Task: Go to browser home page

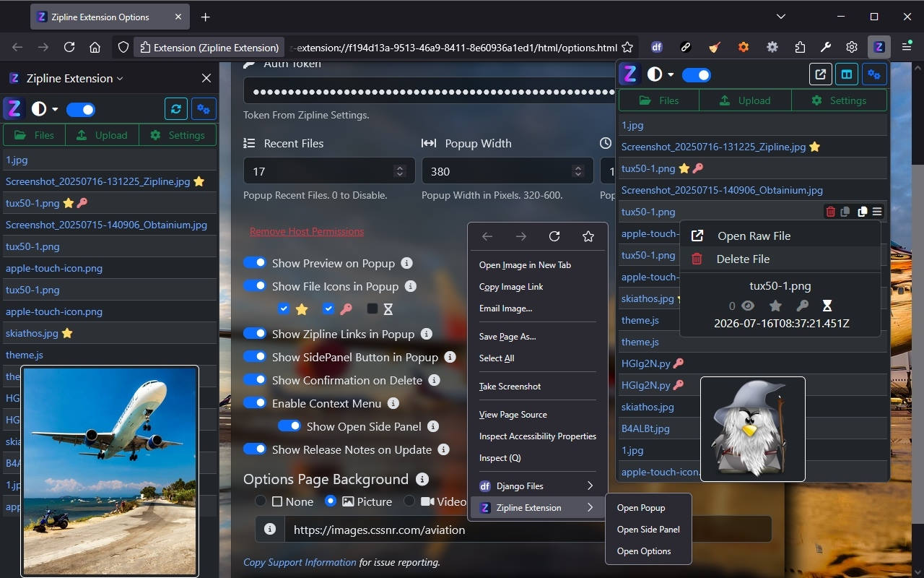Action: (x=95, y=47)
